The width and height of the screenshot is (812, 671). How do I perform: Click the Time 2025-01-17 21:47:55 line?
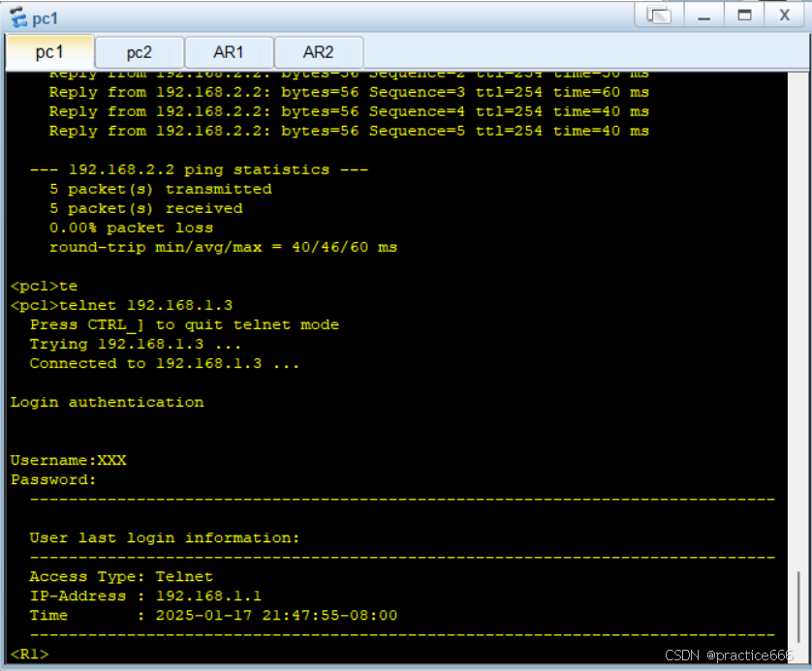click(x=213, y=615)
